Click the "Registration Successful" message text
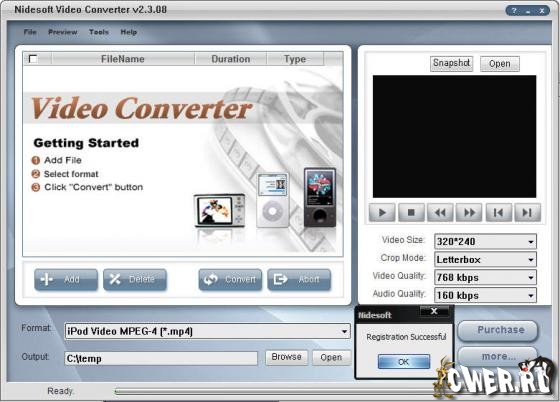Viewport: 560px width, 402px height. tap(406, 337)
